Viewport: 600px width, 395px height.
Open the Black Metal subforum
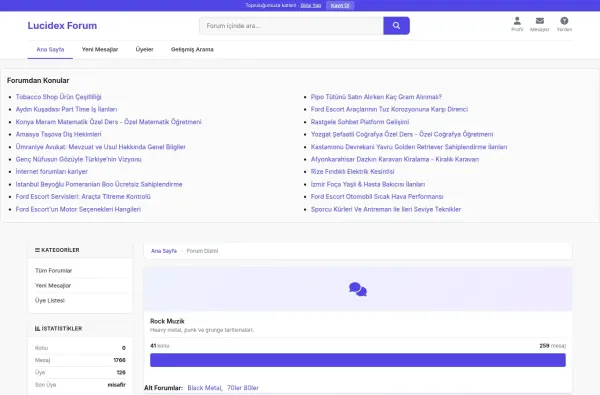(x=204, y=388)
